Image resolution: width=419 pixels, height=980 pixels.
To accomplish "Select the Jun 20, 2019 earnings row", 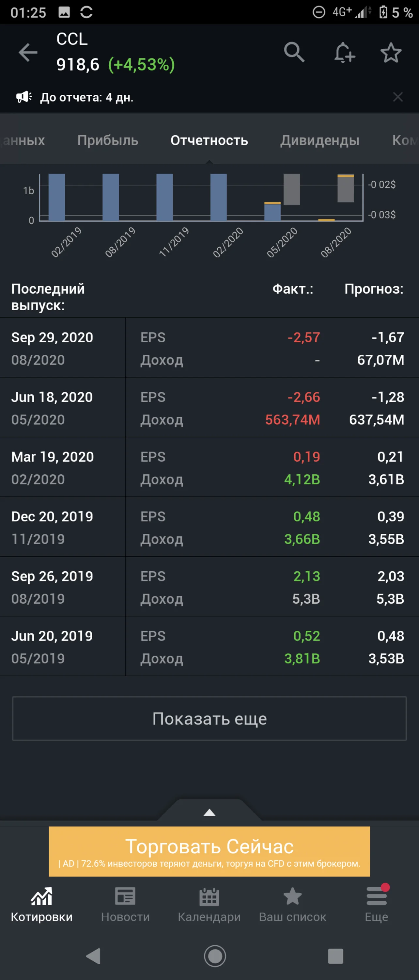I will click(209, 646).
